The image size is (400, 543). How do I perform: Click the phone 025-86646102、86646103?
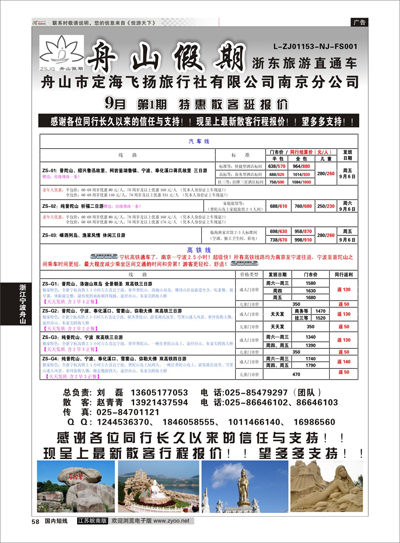282,402
